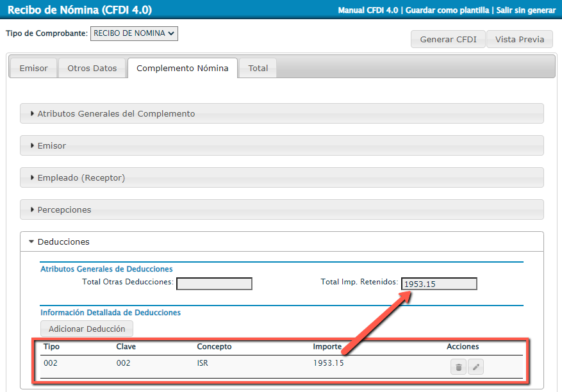Click the Generar CFDI button

tap(448, 39)
